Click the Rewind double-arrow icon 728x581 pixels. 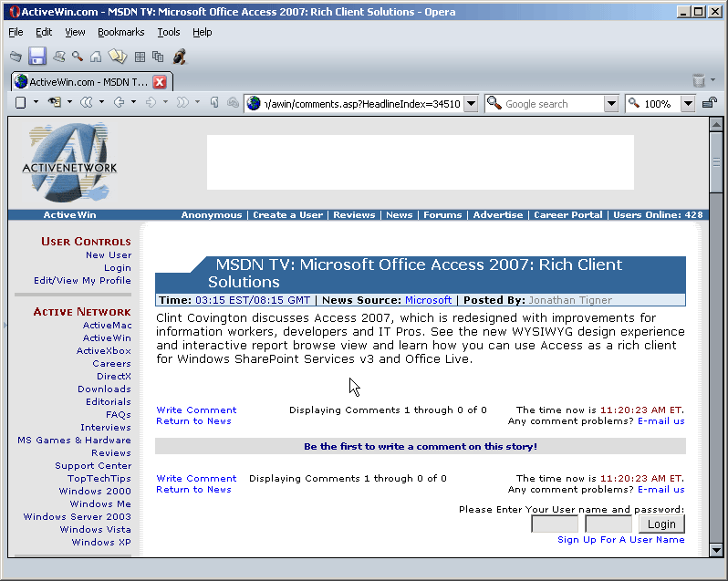click(87, 102)
